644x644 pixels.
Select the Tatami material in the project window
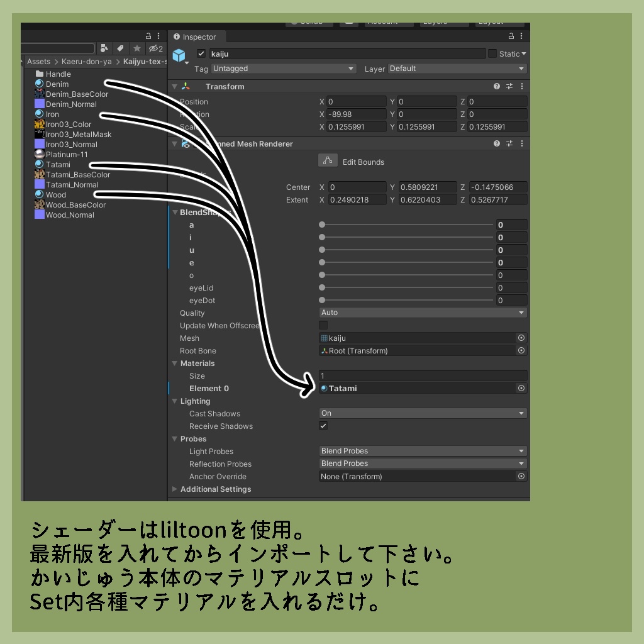point(56,164)
